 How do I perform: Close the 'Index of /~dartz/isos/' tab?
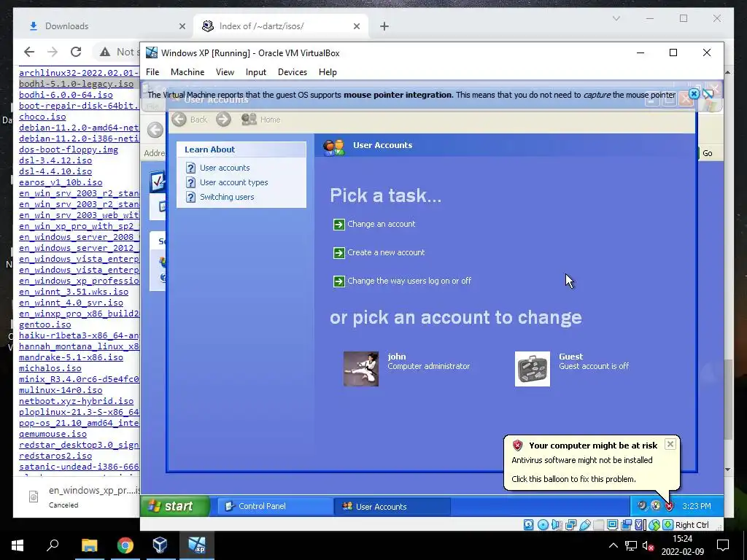click(356, 26)
